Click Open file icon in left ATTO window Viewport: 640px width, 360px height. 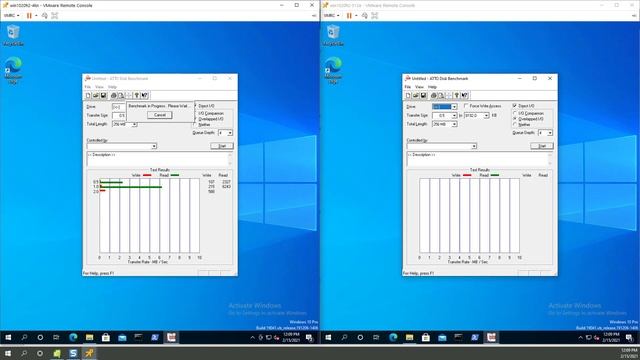pyautogui.click(x=96, y=96)
